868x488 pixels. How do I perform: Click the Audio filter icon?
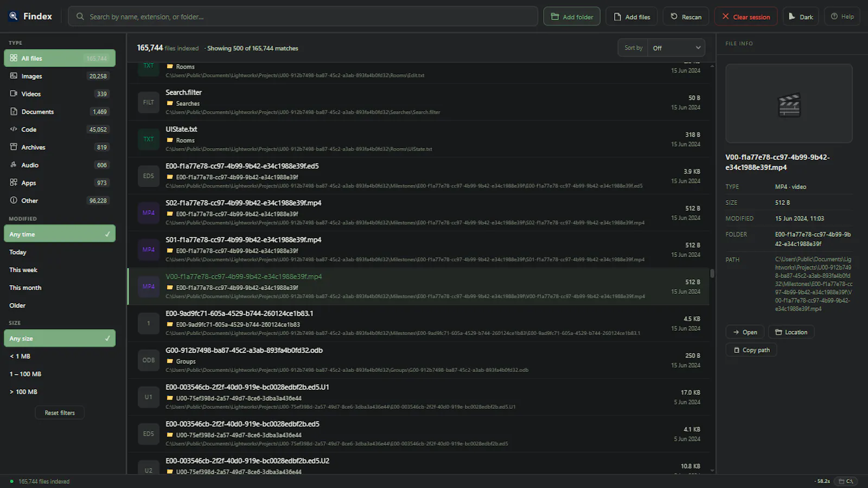click(14, 165)
